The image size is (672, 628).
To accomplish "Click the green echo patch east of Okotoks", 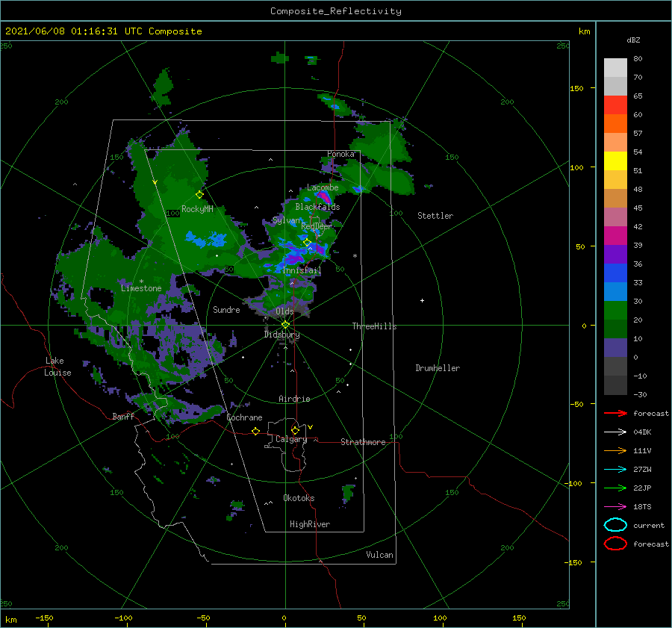I will click(347, 494).
